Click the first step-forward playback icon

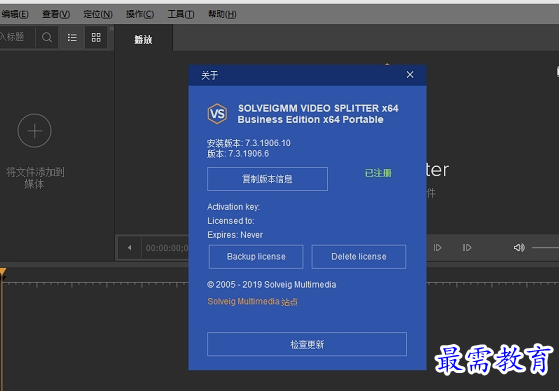[437, 247]
